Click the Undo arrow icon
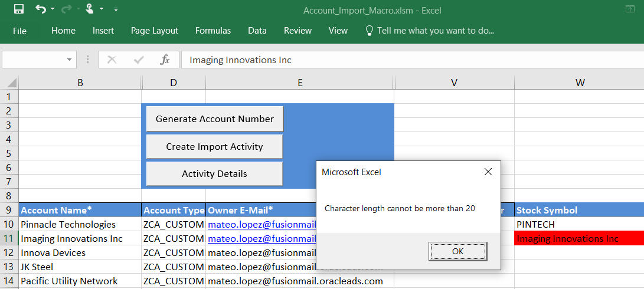The width and height of the screenshot is (644, 289). pyautogui.click(x=40, y=9)
